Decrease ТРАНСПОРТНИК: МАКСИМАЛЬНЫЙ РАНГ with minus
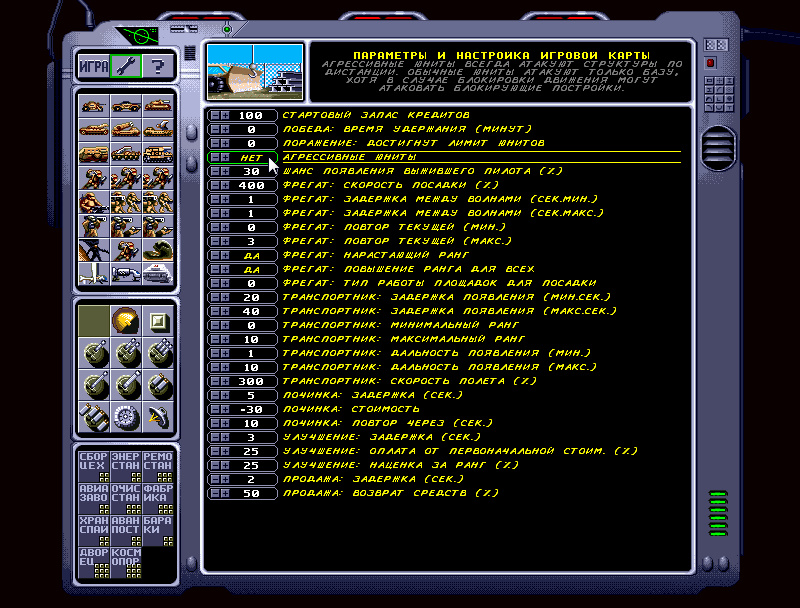Image resolution: width=800 pixels, height=608 pixels. click(215, 340)
